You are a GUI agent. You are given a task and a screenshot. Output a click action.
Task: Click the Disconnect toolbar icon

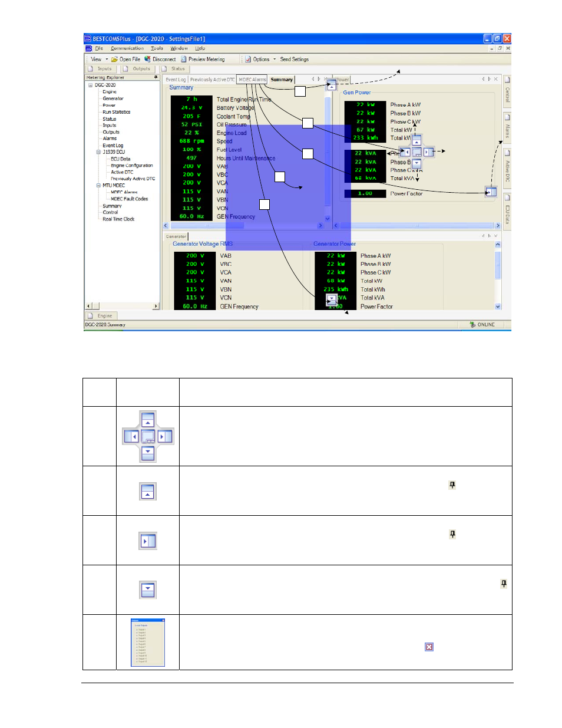point(147,59)
